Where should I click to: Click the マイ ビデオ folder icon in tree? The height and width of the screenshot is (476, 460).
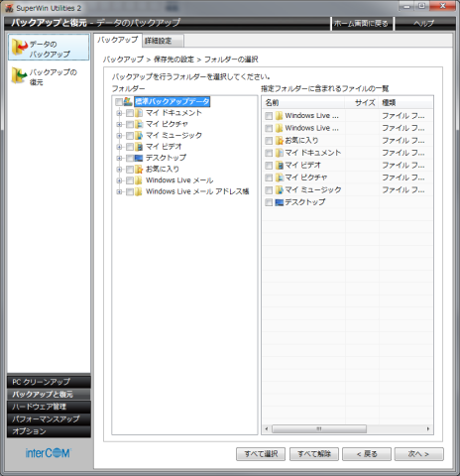pos(139,147)
